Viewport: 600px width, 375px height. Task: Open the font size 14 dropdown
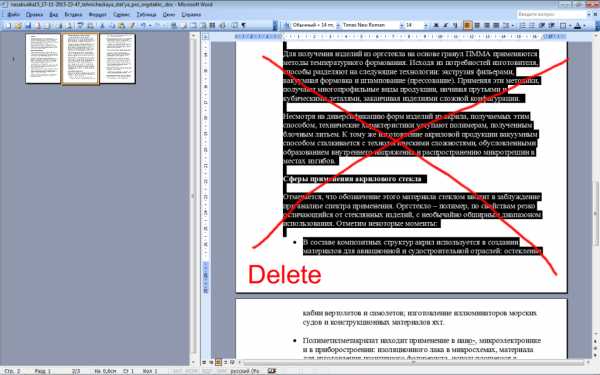click(426, 25)
